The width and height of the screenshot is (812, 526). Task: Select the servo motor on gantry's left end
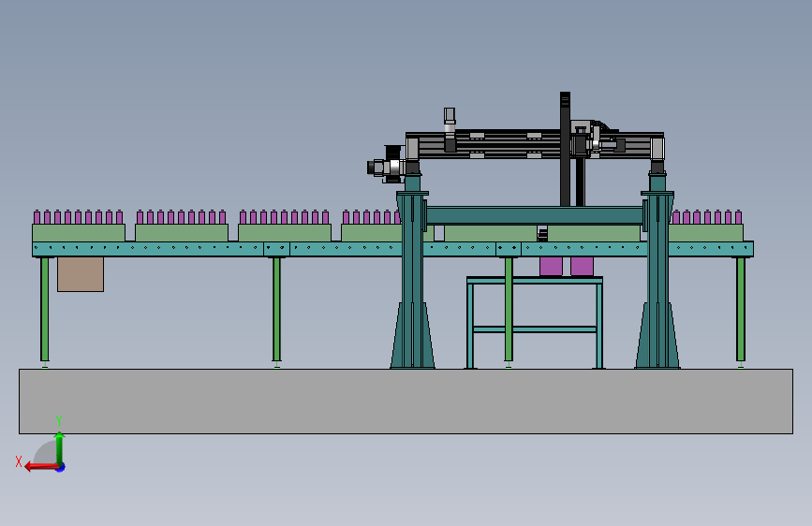point(385,167)
